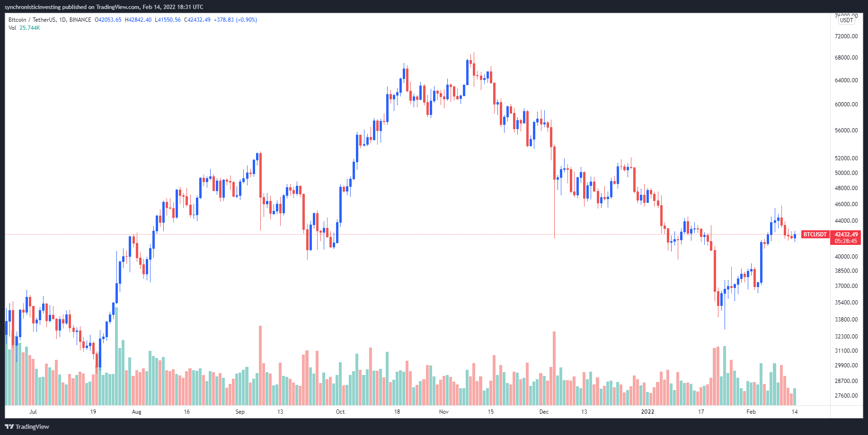Screen dimensions: 868x435
Task: Select the 42432.49 current price label
Action: (x=846, y=235)
